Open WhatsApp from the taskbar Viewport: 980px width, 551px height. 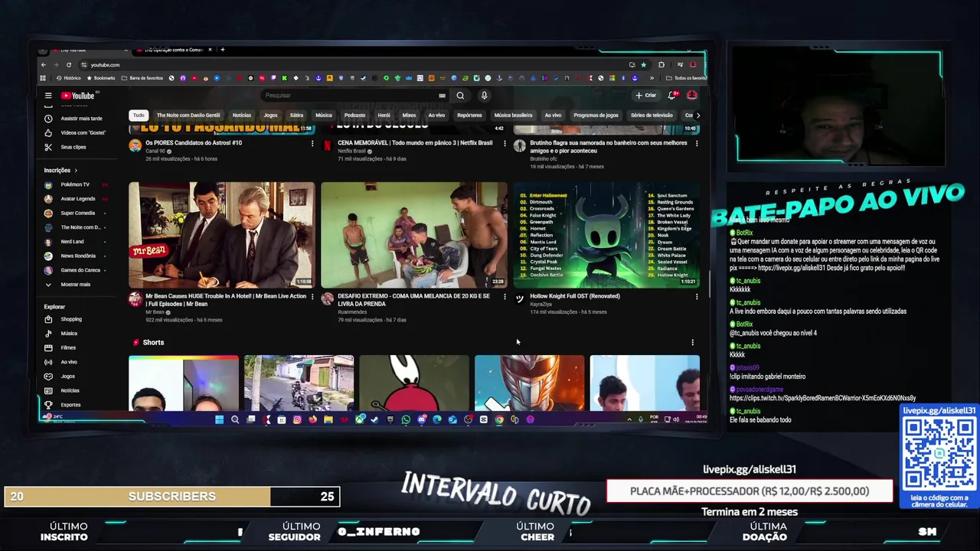click(x=406, y=419)
